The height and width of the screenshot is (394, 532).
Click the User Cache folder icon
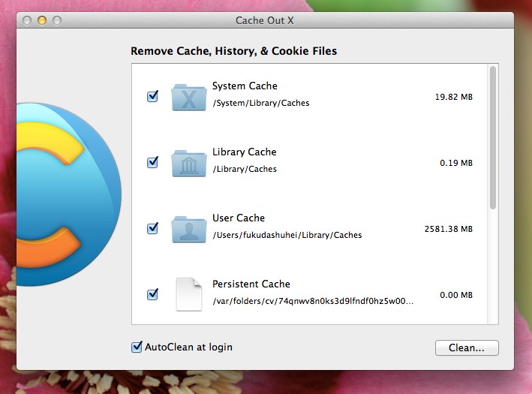188,229
